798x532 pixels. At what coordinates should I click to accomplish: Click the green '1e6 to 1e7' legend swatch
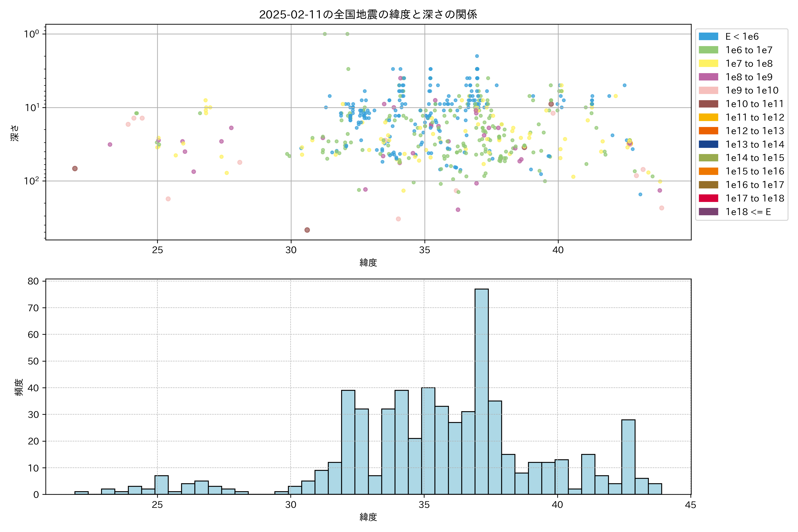click(x=708, y=50)
